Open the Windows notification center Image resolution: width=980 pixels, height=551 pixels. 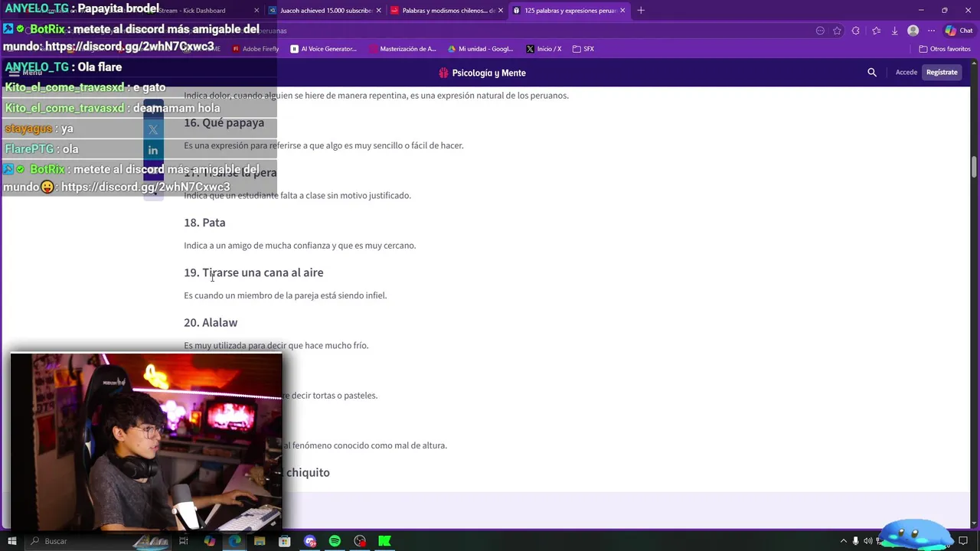(x=963, y=541)
